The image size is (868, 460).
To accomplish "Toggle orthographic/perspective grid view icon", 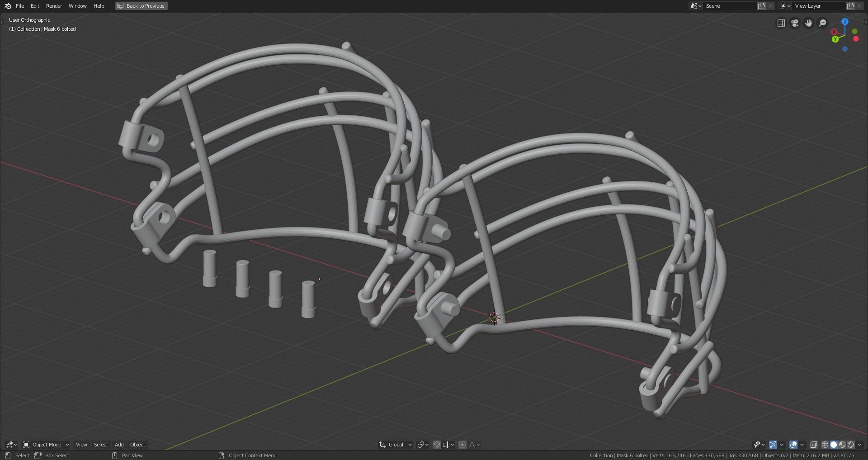I will (781, 23).
